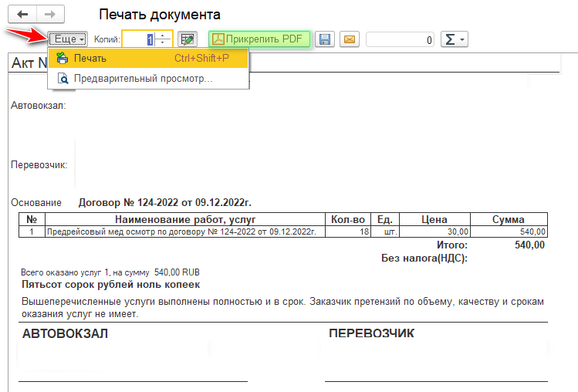Select the Сумма cell in row 1
The image size is (578, 392).
click(509, 231)
